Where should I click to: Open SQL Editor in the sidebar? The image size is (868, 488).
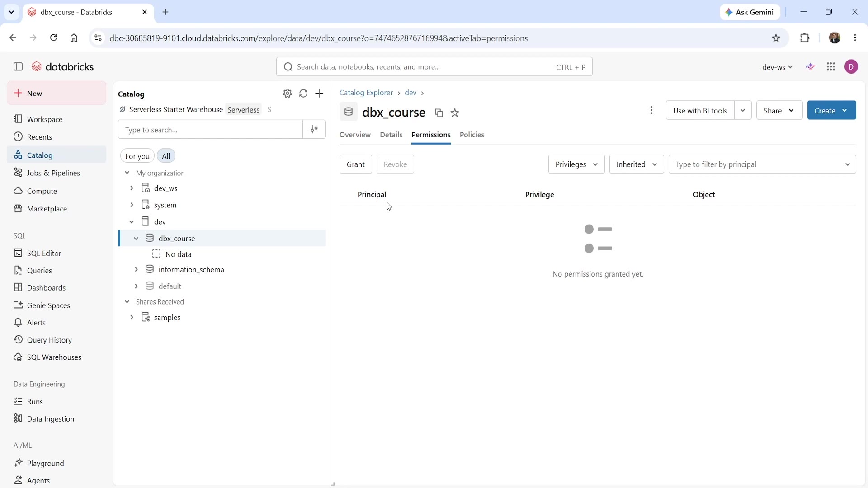(x=57, y=253)
